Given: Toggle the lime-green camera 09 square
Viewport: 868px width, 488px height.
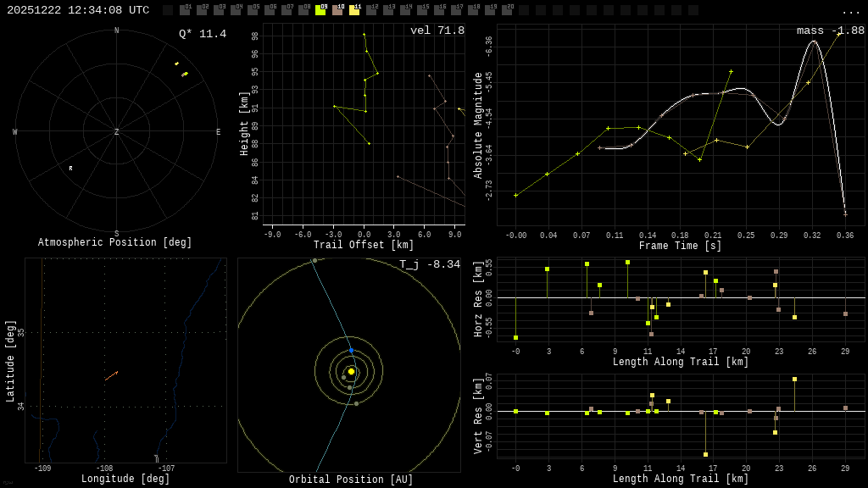Looking at the screenshot, I should tap(320, 10).
